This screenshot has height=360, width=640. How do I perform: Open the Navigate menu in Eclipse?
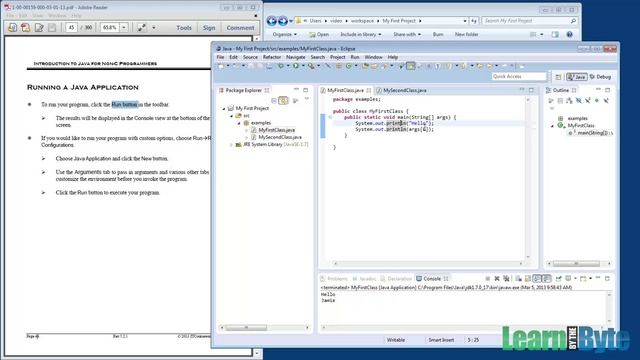tap(296, 57)
